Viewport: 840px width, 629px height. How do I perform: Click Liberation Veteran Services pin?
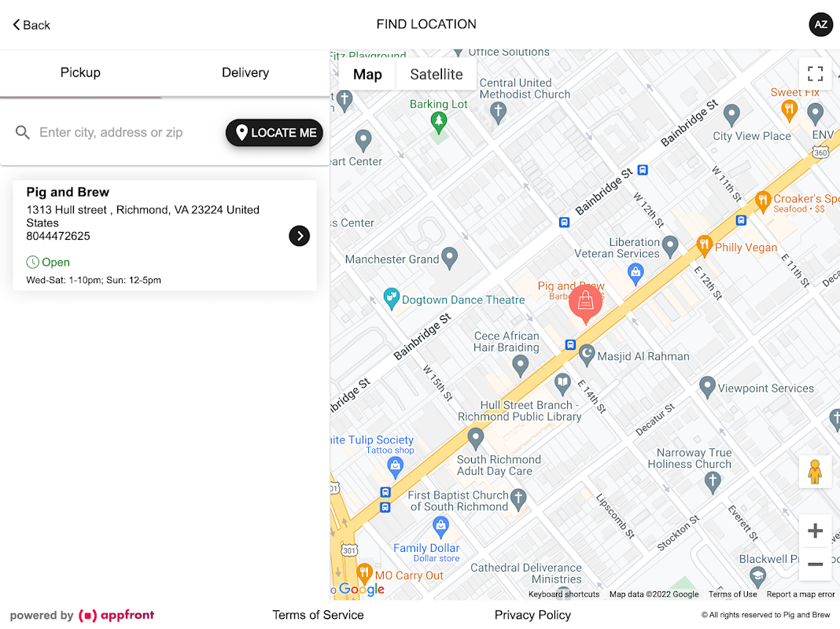click(670, 247)
